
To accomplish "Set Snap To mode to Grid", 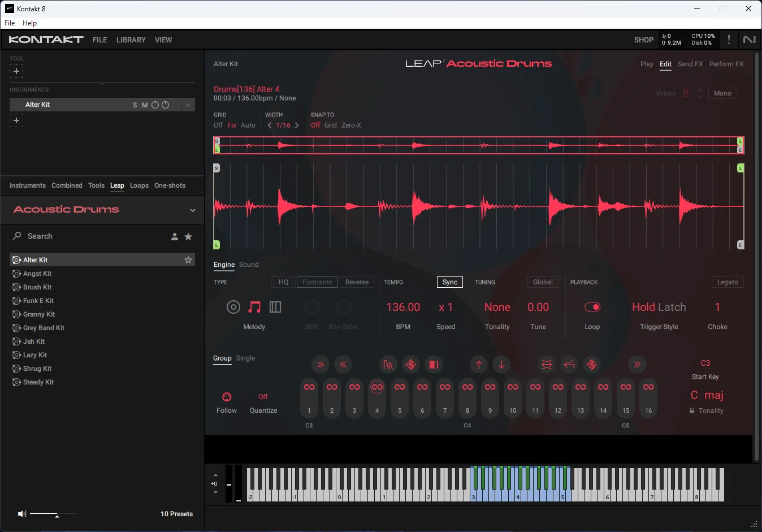I will pos(331,126).
